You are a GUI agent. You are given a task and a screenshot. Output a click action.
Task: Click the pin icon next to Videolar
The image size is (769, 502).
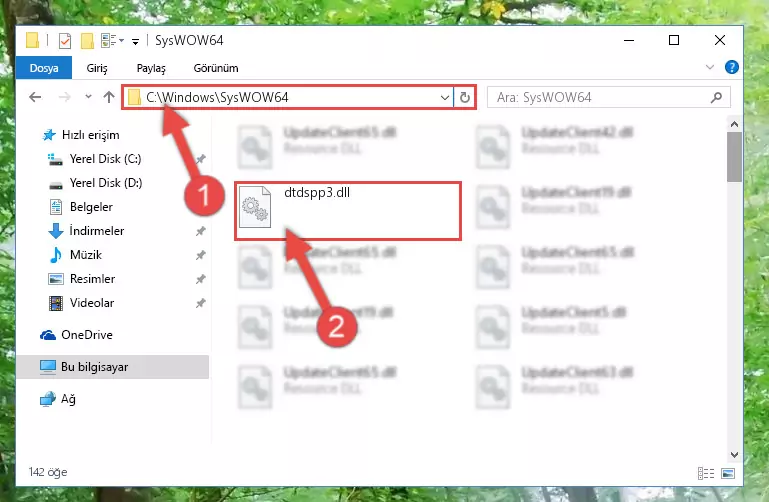201,303
